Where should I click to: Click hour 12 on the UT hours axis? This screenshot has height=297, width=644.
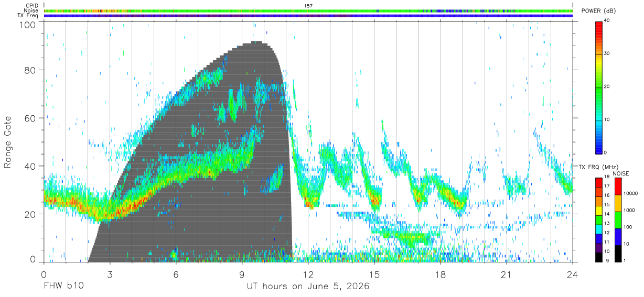(x=308, y=274)
